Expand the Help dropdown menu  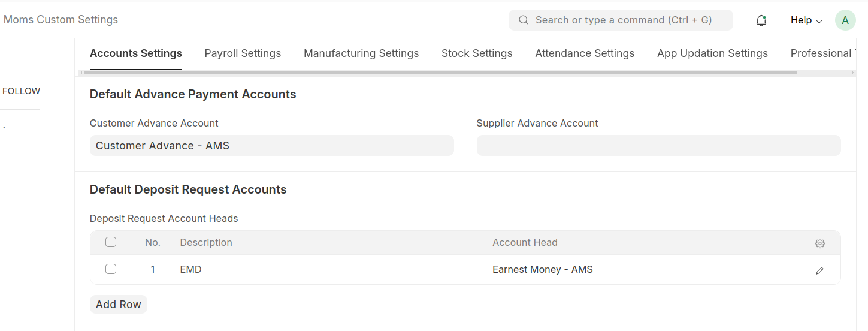pos(806,20)
